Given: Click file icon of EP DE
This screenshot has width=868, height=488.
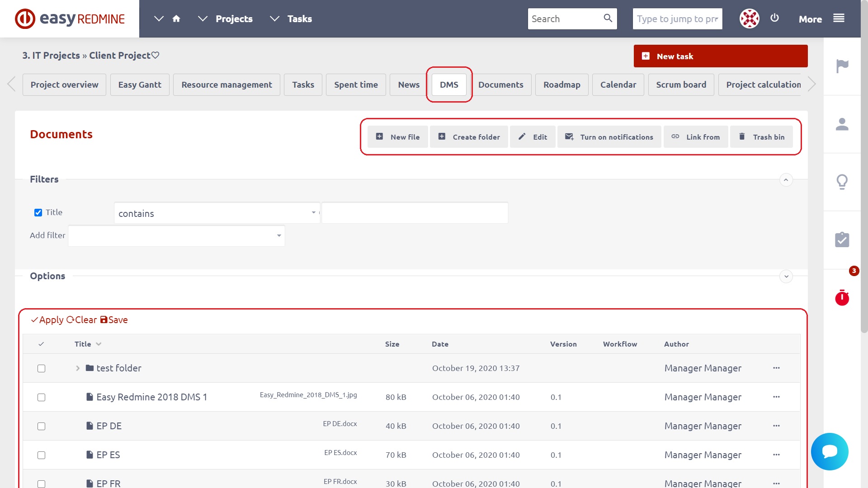Looking at the screenshot, I should pyautogui.click(x=90, y=426).
